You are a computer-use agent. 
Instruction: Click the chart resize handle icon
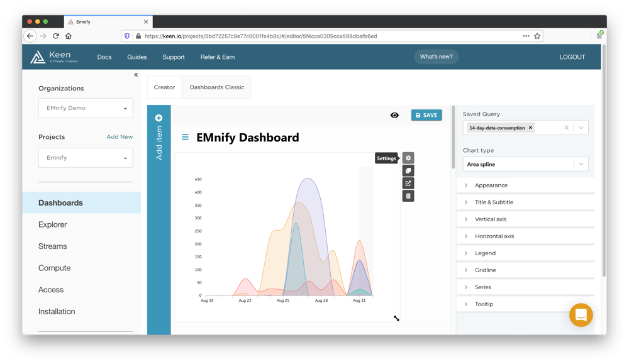click(396, 318)
